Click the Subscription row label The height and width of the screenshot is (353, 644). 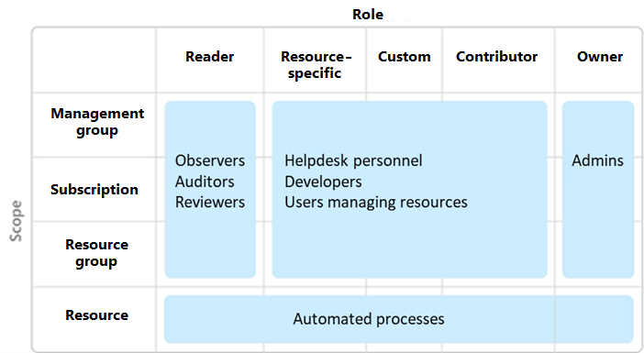coord(94,189)
